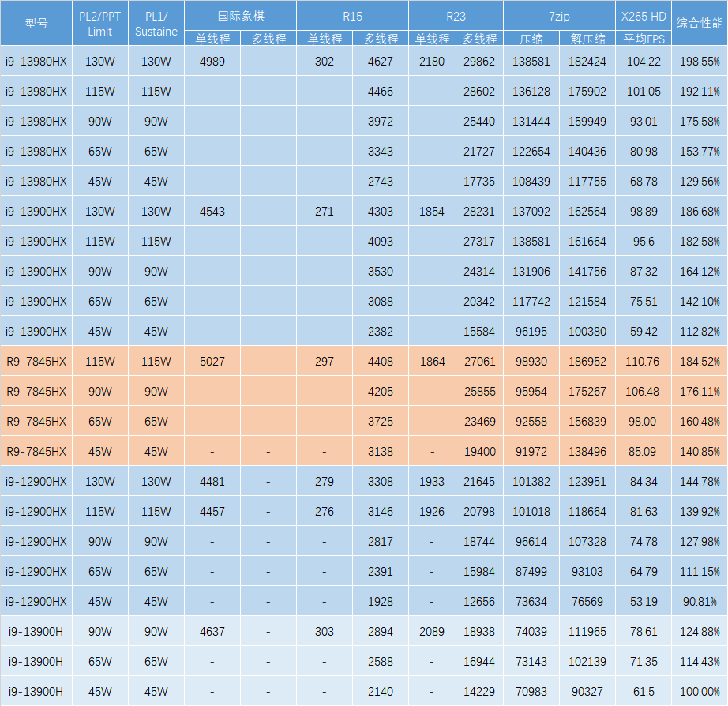Select the 2089 R23 single-thread value

click(432, 631)
